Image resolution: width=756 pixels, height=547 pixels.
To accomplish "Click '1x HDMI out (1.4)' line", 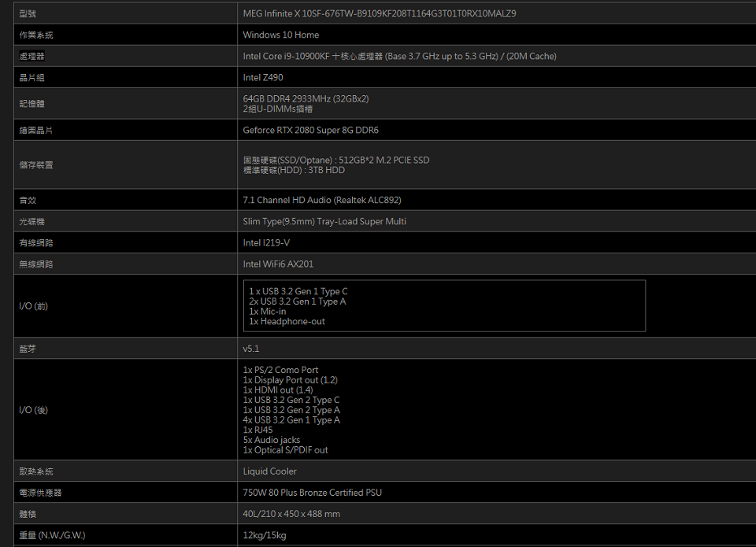I will 278,390.
